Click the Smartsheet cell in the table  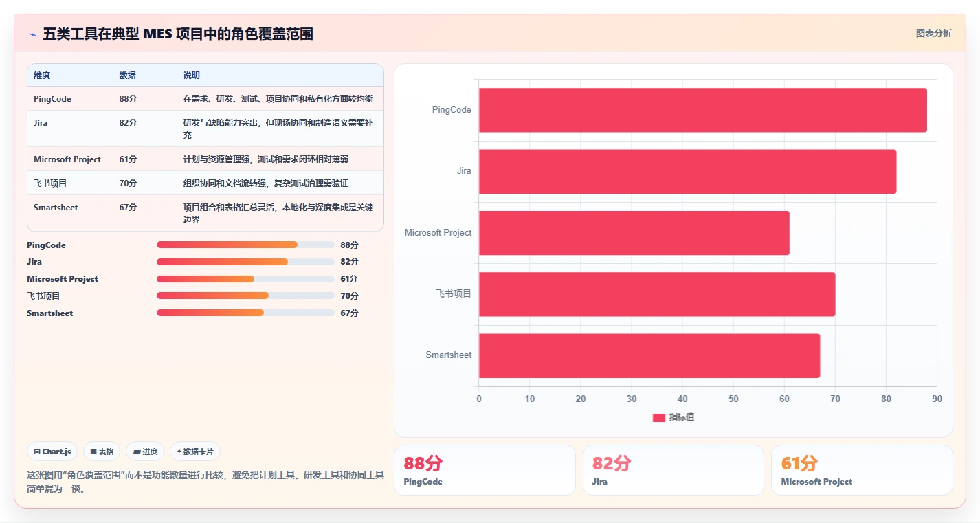coord(56,208)
